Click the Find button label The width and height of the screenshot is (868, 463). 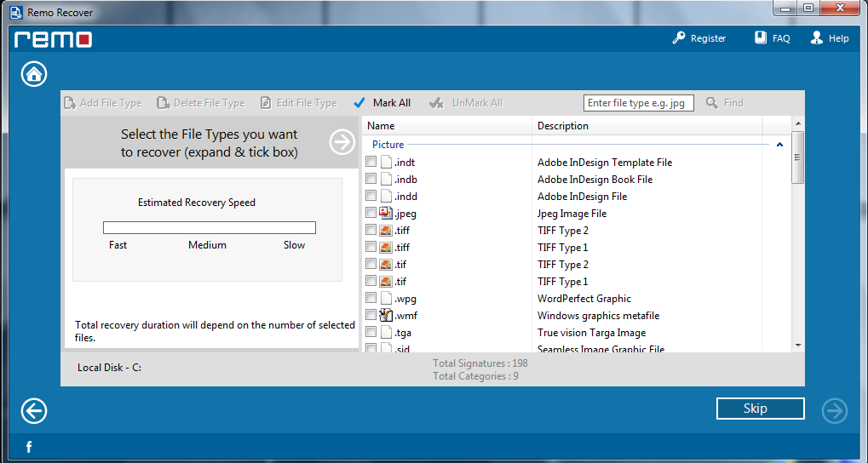pyautogui.click(x=733, y=103)
